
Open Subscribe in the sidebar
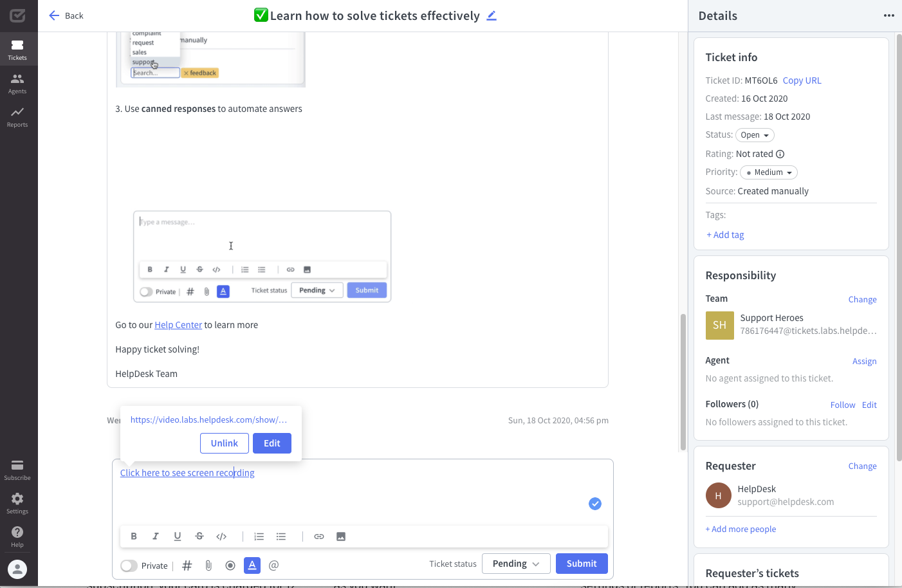tap(17, 470)
